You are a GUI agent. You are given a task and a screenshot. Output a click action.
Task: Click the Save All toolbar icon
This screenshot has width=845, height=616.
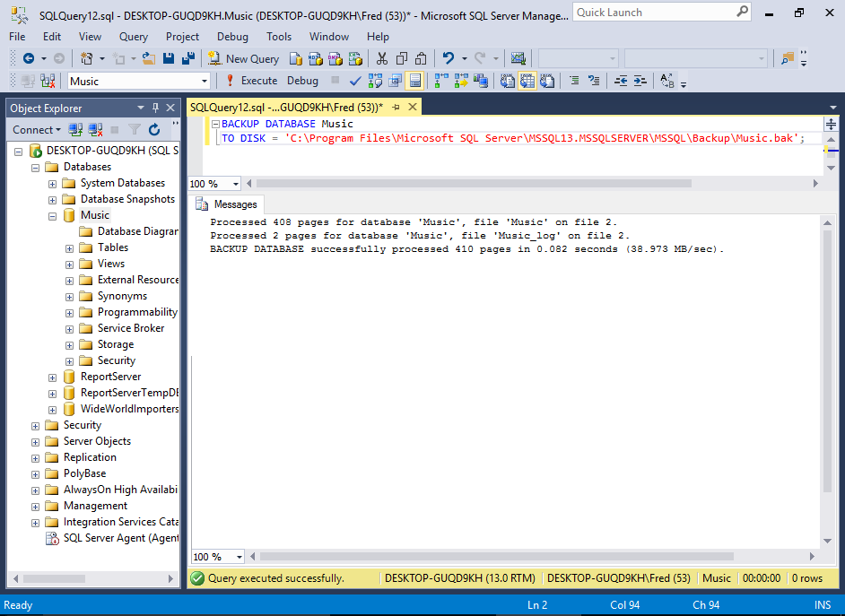pyautogui.click(x=187, y=58)
